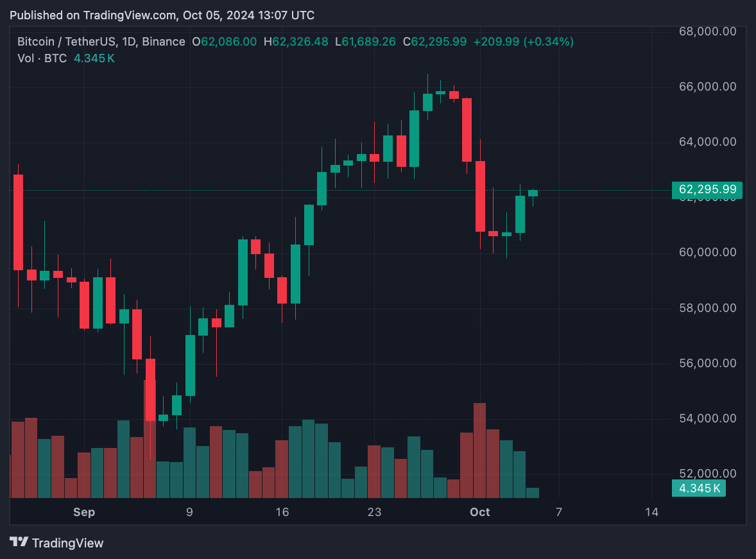This screenshot has height=559, width=756.
Task: Click the tallest red volume bar
Action: (x=480, y=451)
